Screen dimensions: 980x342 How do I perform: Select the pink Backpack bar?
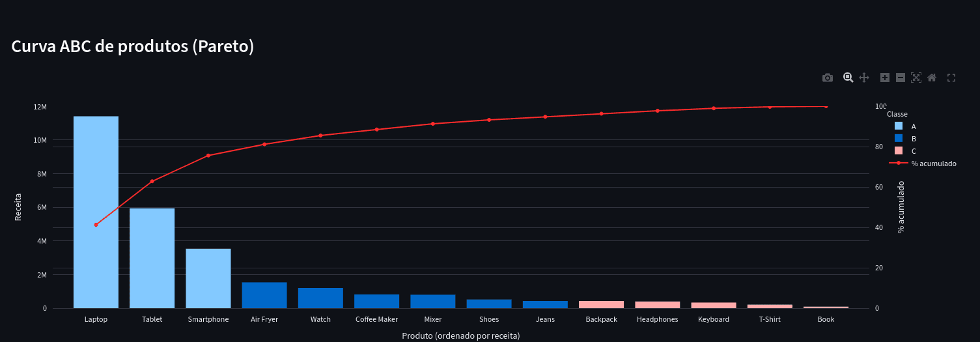point(601,304)
